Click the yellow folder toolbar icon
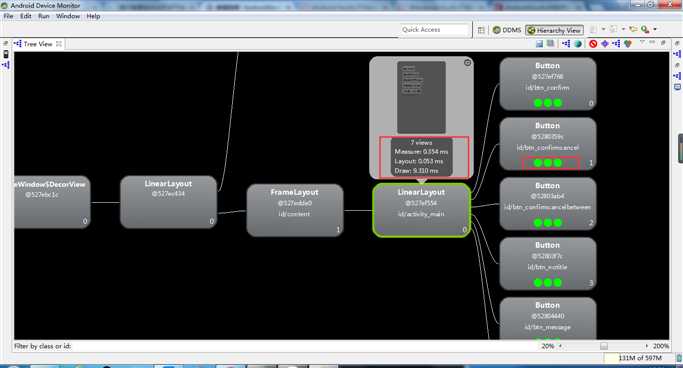The height and width of the screenshot is (368, 683). pos(633,30)
